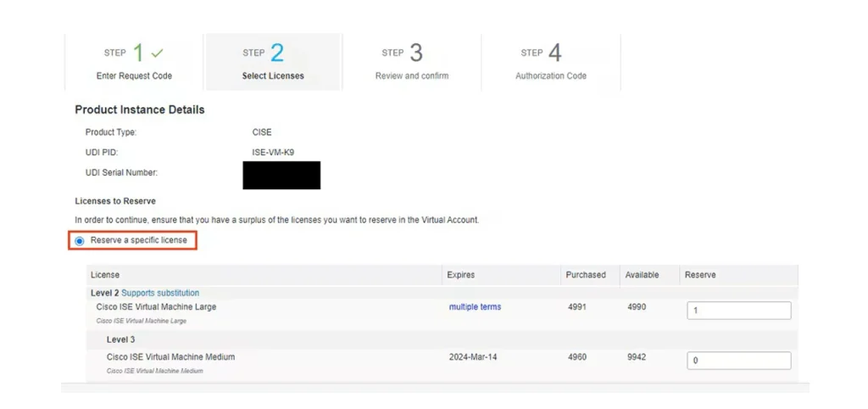Click the Level 2 group label
868x409 pixels.
(x=104, y=293)
